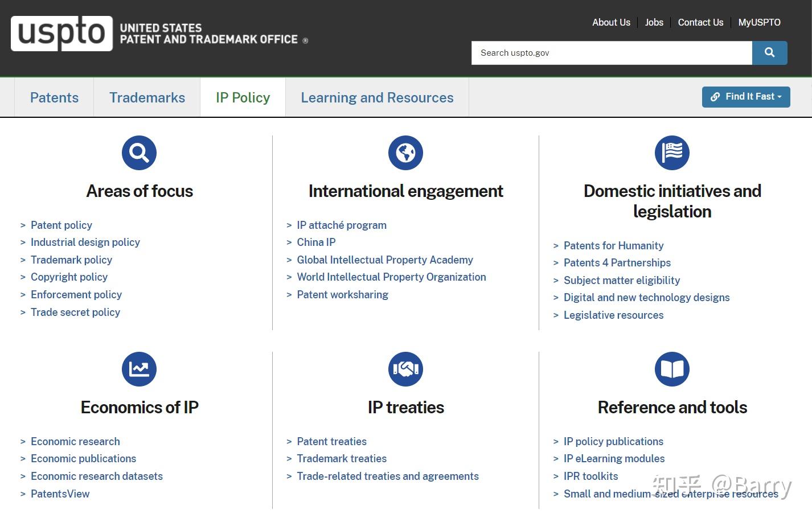This screenshot has height=522, width=812.
Task: Visit the Contact Us page
Action: coord(700,22)
